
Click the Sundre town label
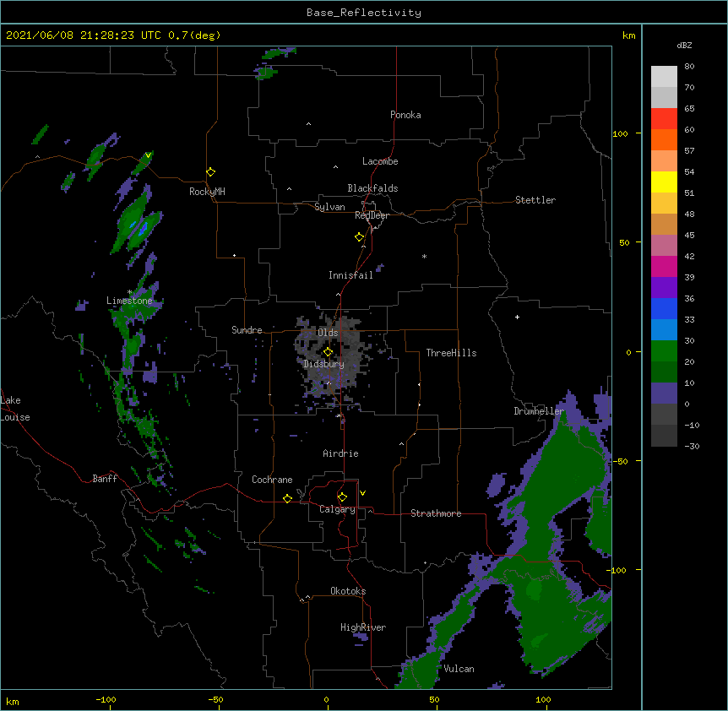coord(247,330)
